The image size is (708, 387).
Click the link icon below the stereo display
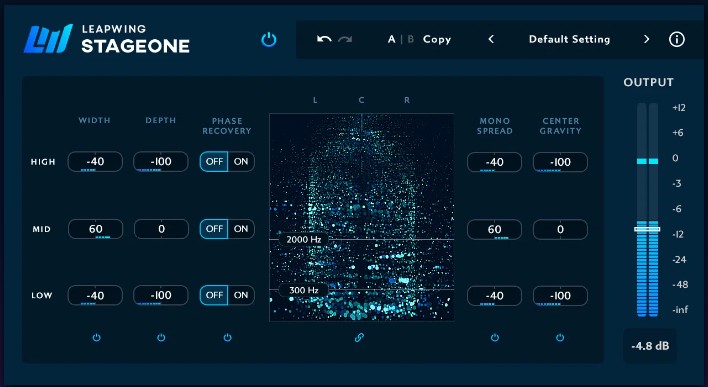point(359,337)
